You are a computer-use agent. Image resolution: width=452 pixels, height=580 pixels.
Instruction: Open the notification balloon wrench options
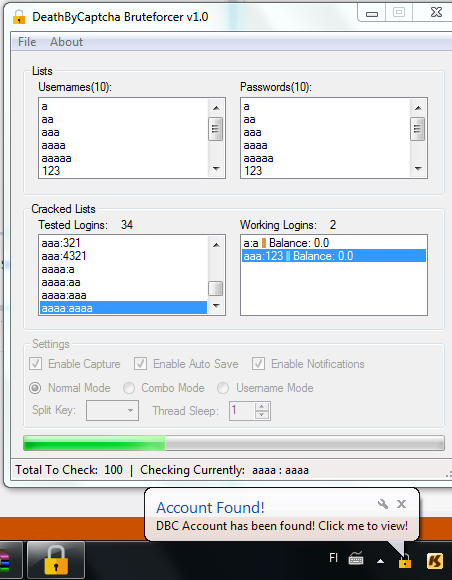383,504
